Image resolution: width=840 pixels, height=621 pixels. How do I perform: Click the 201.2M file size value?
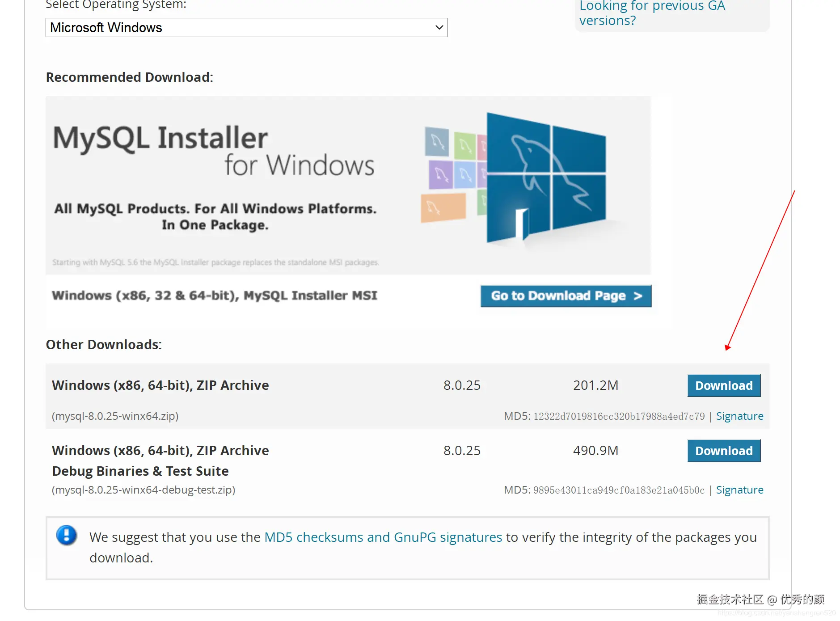click(595, 385)
